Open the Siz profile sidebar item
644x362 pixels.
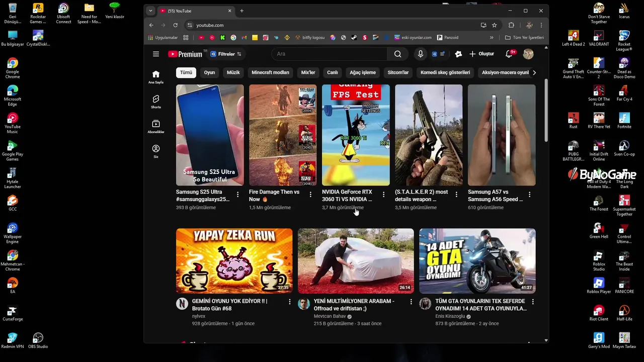click(x=156, y=151)
